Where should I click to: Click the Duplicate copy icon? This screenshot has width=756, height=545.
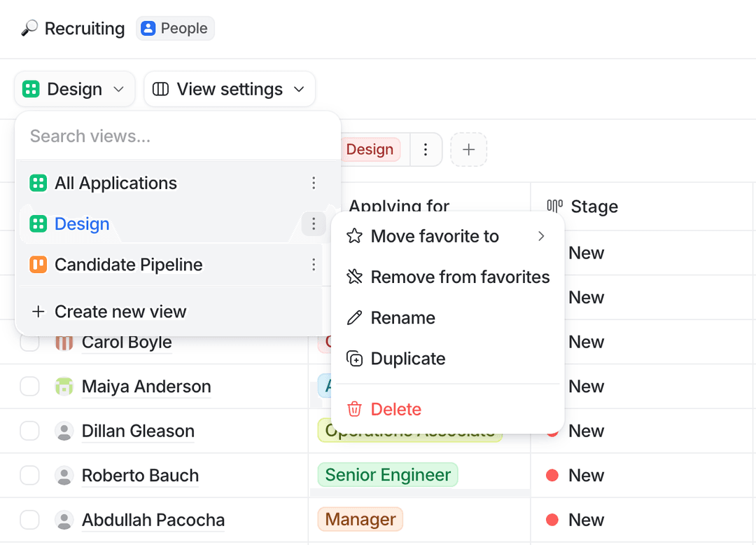click(x=354, y=359)
